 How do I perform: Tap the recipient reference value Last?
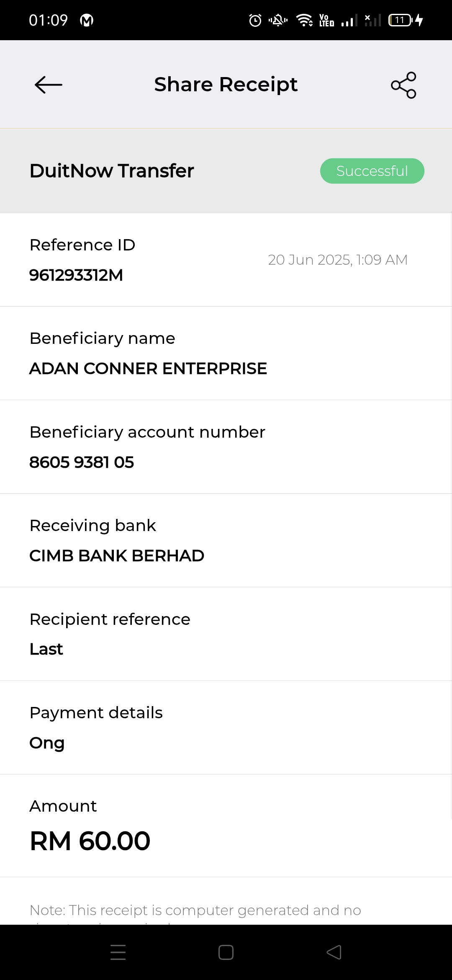click(x=46, y=649)
